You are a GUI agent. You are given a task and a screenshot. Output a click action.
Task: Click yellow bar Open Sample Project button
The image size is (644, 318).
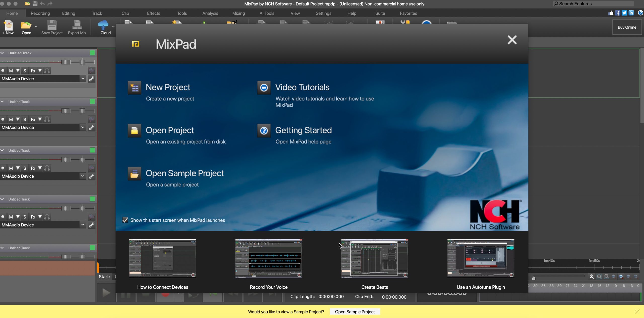pyautogui.click(x=355, y=312)
